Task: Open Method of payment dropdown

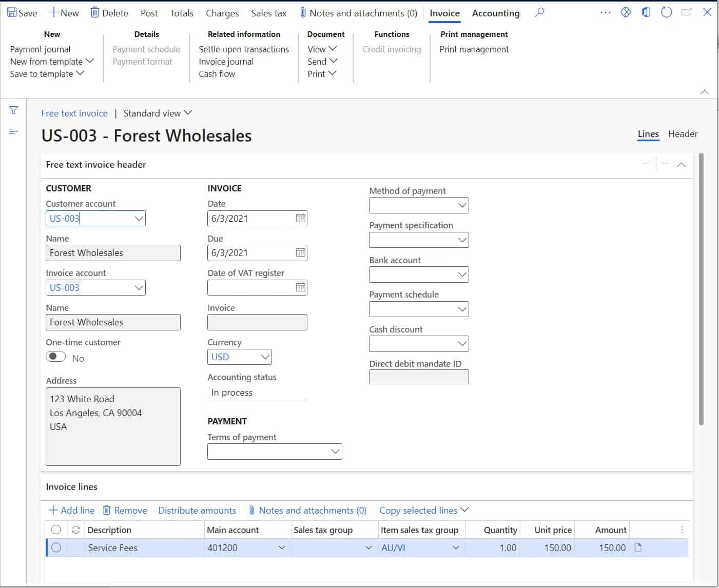Action: [462, 205]
